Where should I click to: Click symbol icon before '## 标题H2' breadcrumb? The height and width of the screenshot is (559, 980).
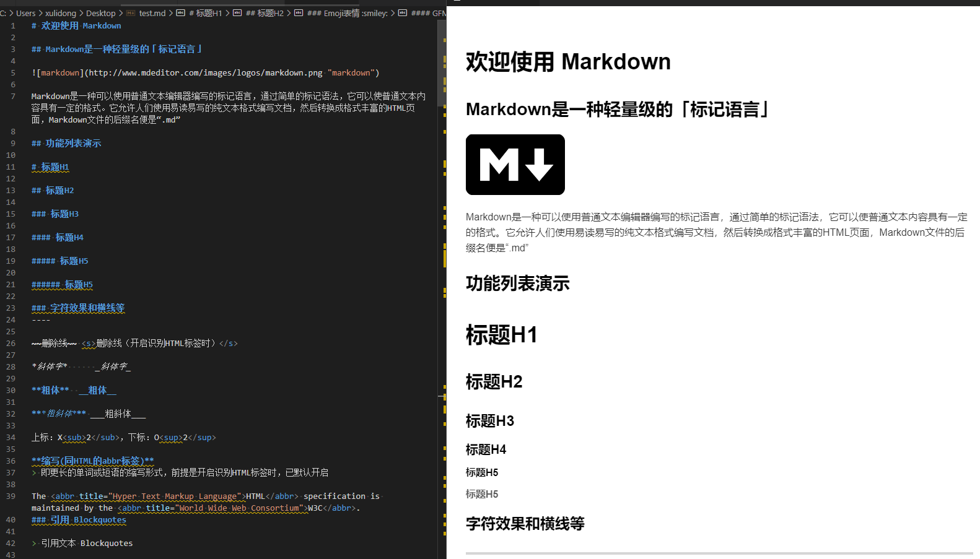point(237,13)
